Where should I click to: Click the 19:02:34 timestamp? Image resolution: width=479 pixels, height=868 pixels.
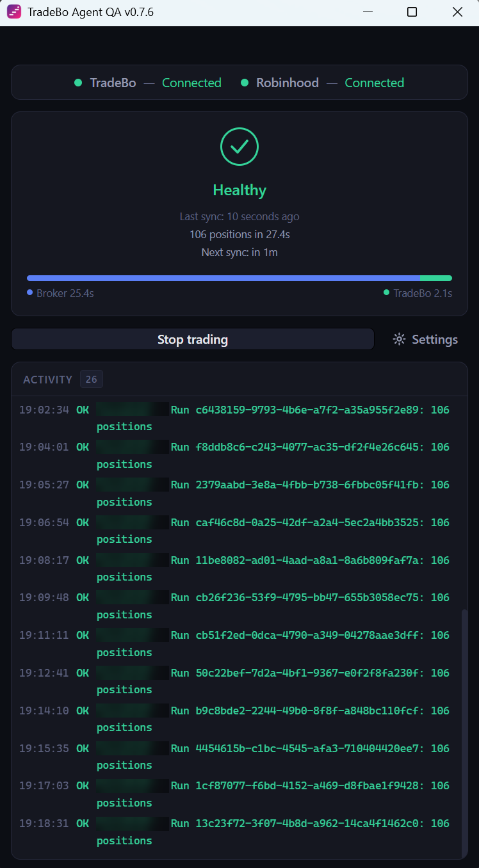click(44, 410)
